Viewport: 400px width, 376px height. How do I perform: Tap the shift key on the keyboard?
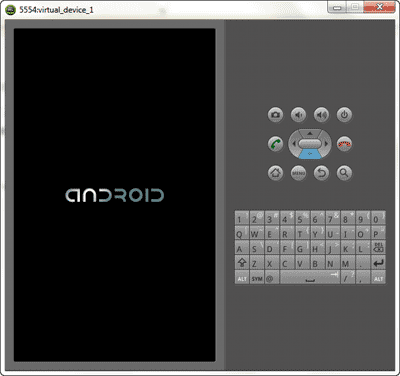tap(242, 263)
